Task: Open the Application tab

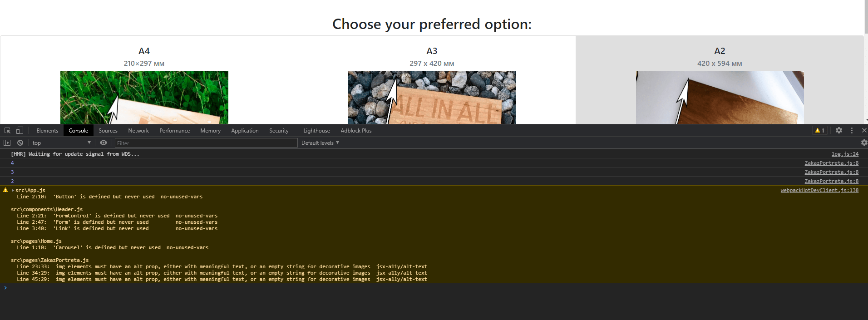Action: (245, 131)
